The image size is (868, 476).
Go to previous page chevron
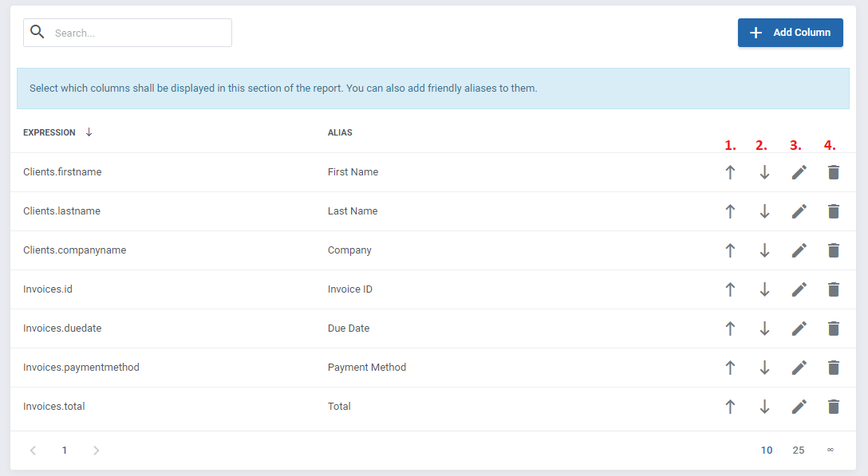click(x=34, y=450)
